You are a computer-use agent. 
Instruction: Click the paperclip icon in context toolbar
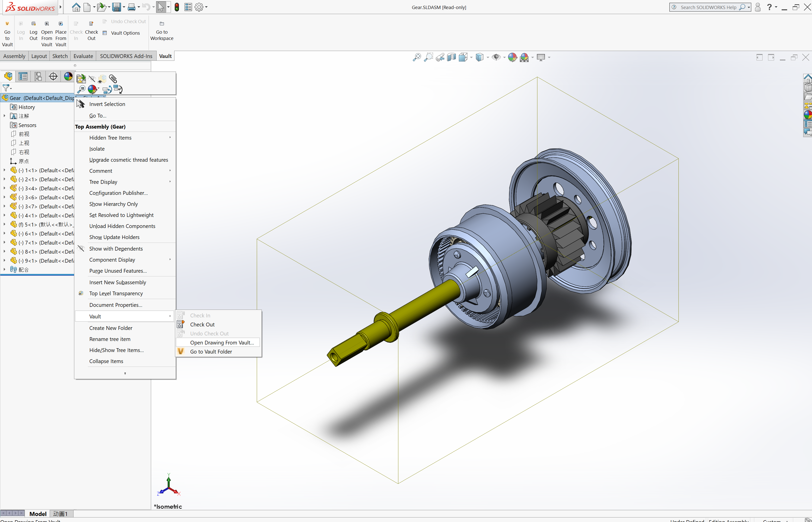pos(113,79)
